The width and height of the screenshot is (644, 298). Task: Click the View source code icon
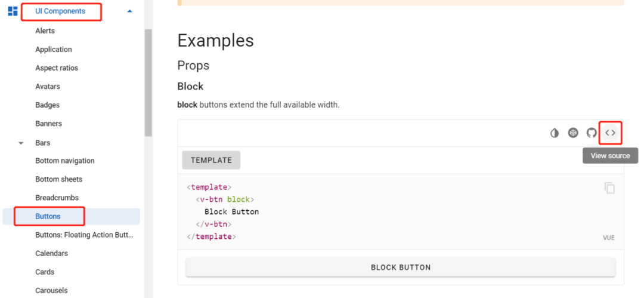click(611, 133)
